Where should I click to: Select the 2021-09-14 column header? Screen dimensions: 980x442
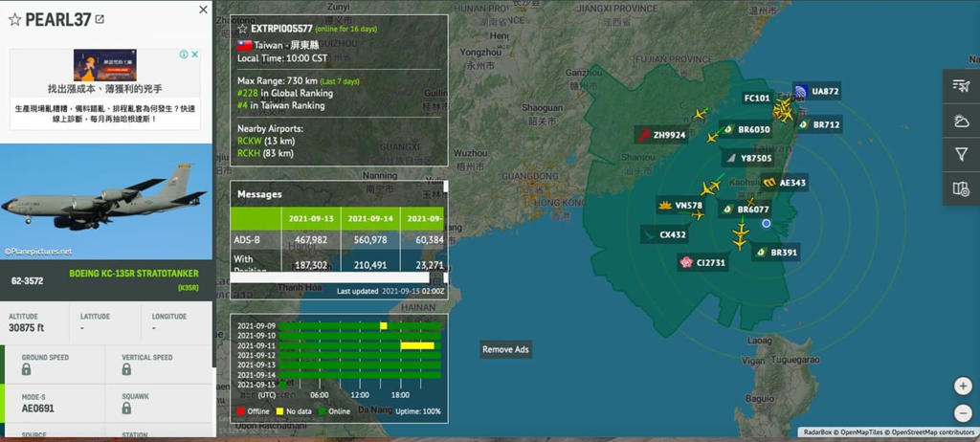(x=370, y=219)
